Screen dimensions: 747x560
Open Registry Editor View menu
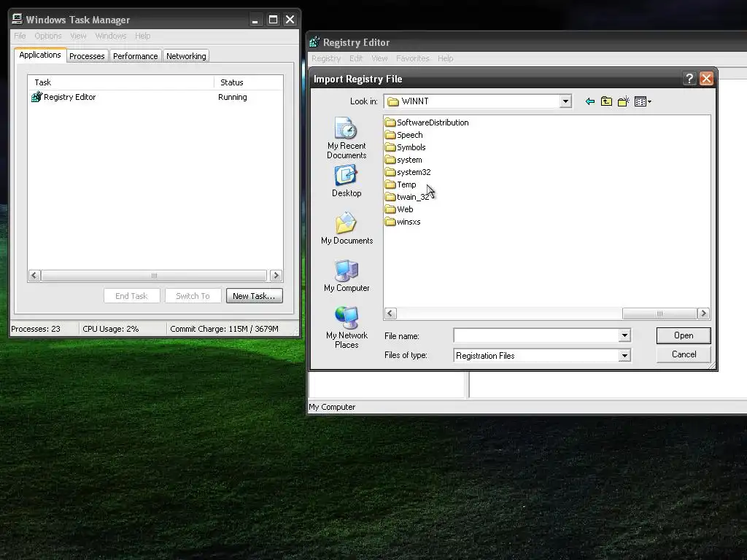(379, 58)
